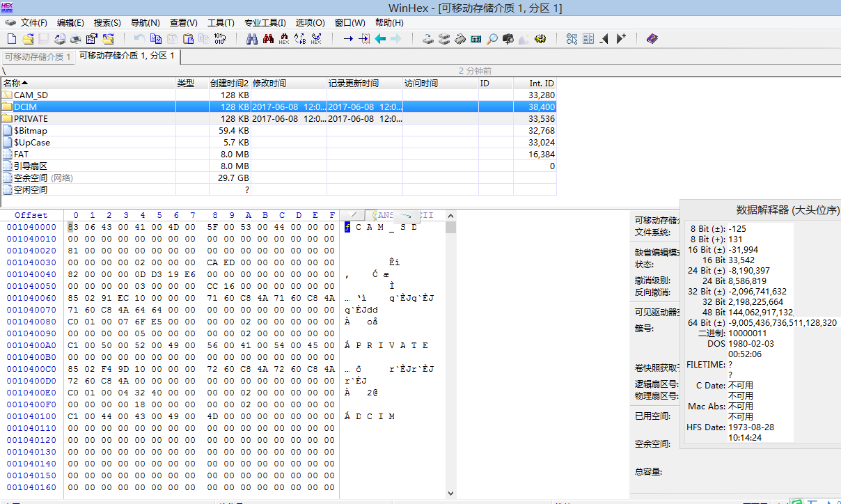Open the 编辑(E) menu
The image size is (841, 504).
(70, 23)
